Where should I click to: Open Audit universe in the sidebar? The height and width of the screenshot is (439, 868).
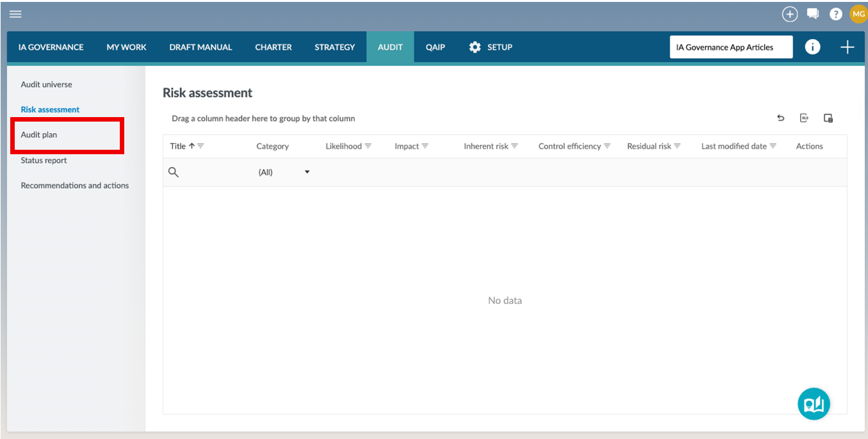46,84
